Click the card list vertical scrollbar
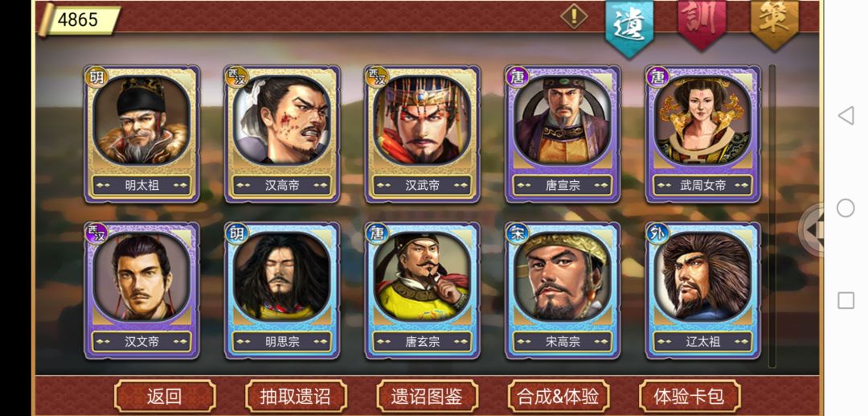Image resolution: width=868 pixels, height=416 pixels. pyautogui.click(x=772, y=216)
